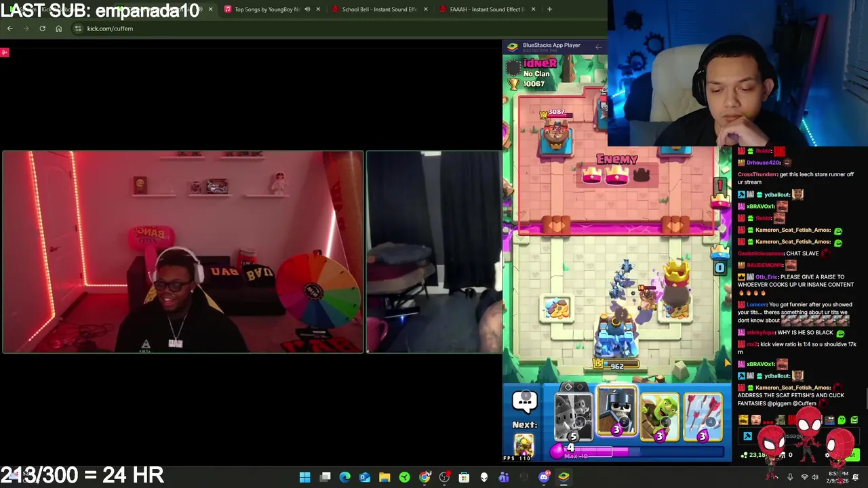Click the BlueStacks collapse arrow in title bar

click(x=598, y=47)
